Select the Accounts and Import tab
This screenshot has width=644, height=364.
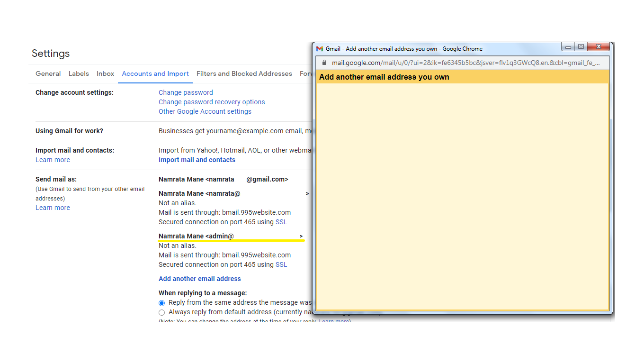click(x=155, y=74)
